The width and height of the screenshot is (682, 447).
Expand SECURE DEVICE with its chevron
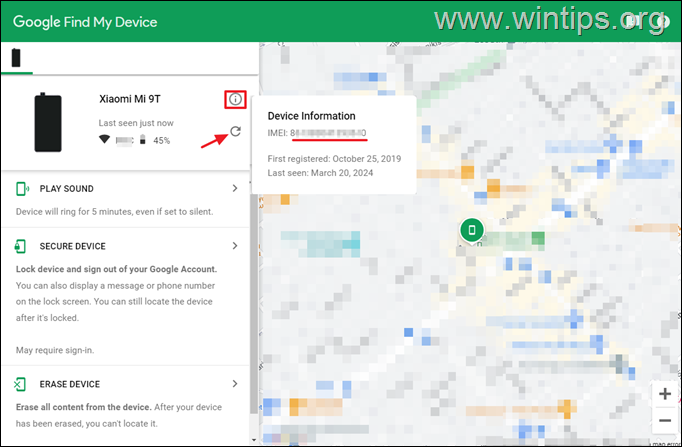tap(235, 246)
